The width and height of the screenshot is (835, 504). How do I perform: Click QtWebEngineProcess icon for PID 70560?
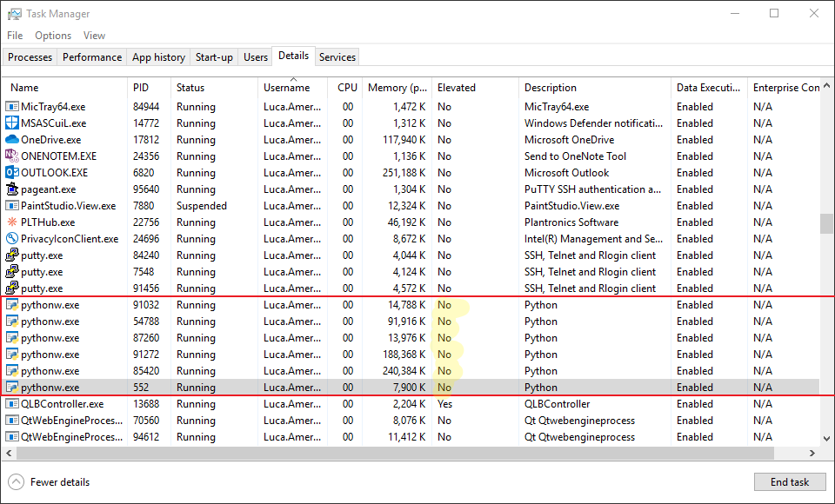tap(11, 421)
